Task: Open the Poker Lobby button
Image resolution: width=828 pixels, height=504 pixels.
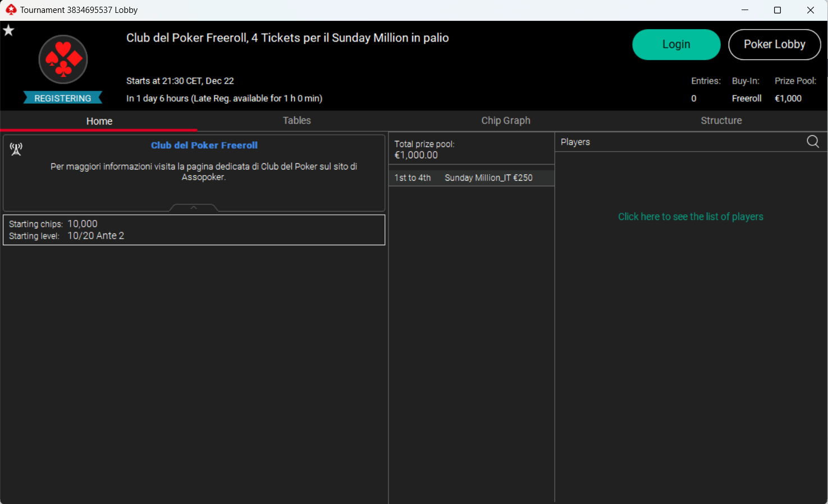Action: coord(775,44)
